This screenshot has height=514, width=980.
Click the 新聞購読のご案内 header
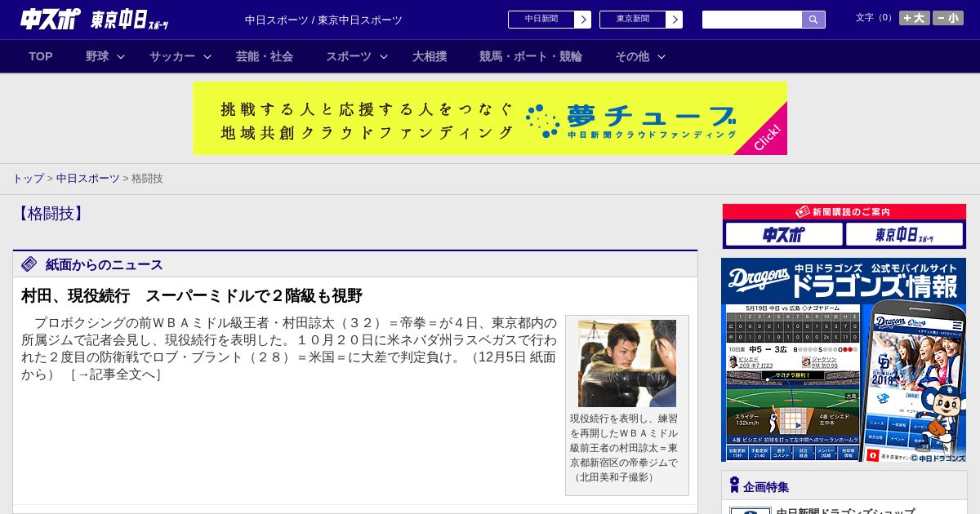coord(844,212)
